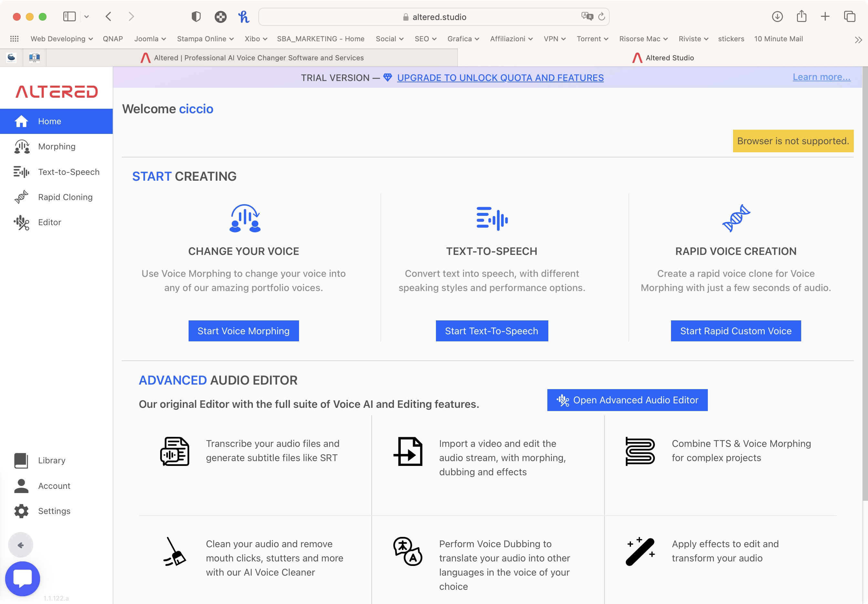Open the Library sidebar item

tap(56, 460)
